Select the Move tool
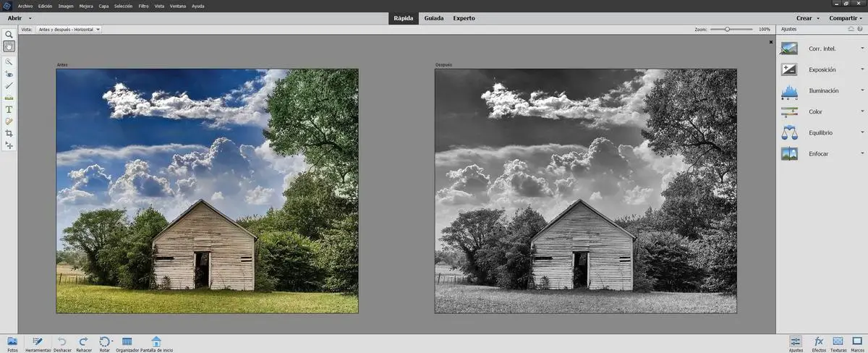 (9, 145)
